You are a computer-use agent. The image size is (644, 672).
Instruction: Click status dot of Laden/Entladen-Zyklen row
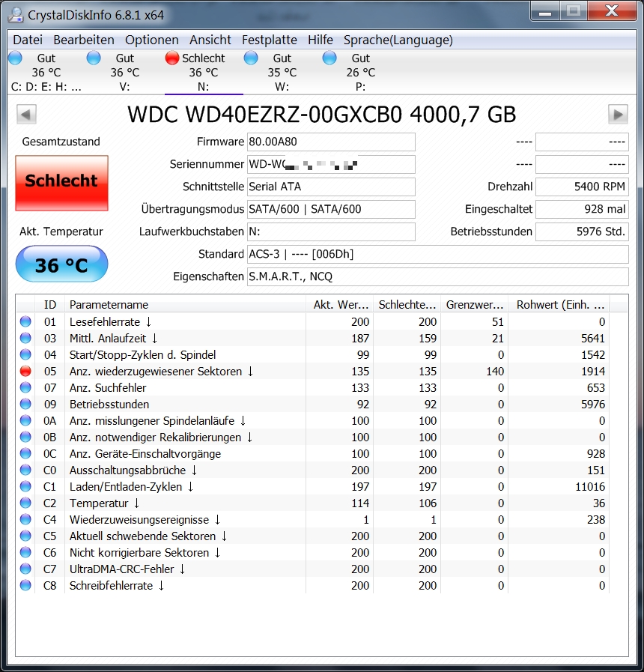coord(25,486)
